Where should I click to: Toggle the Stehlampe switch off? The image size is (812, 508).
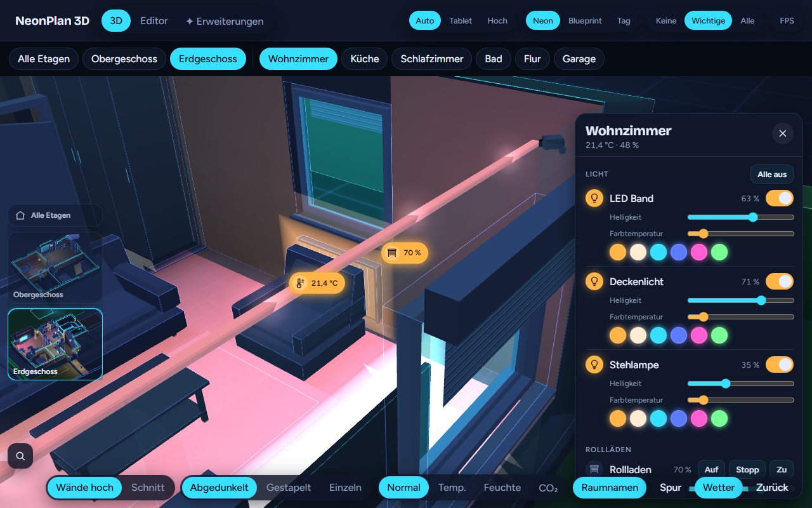pos(780,364)
